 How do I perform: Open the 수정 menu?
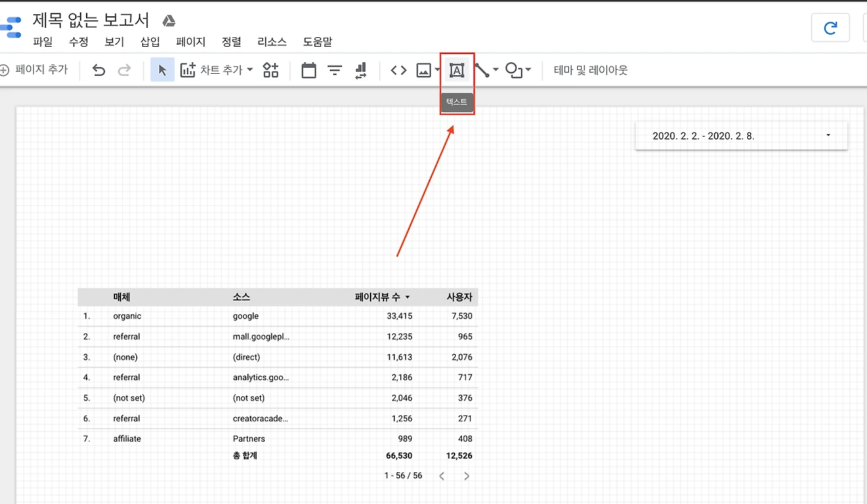79,42
